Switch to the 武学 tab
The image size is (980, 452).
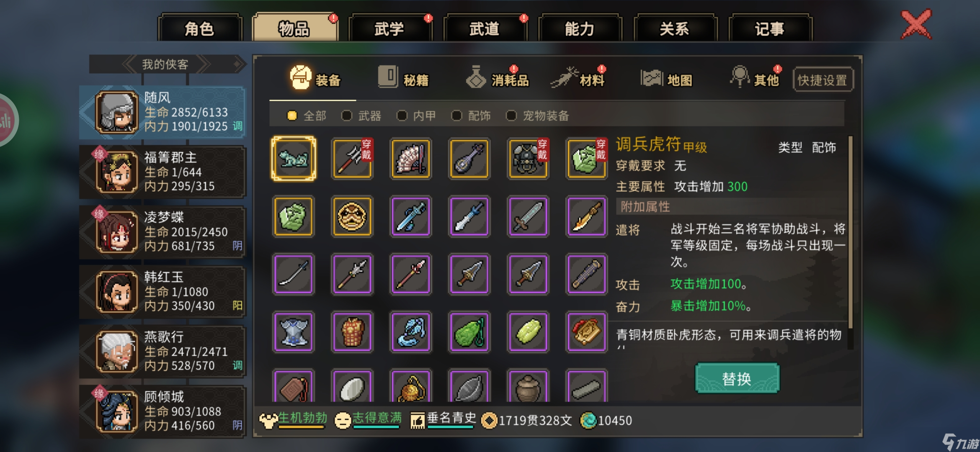pos(389,28)
